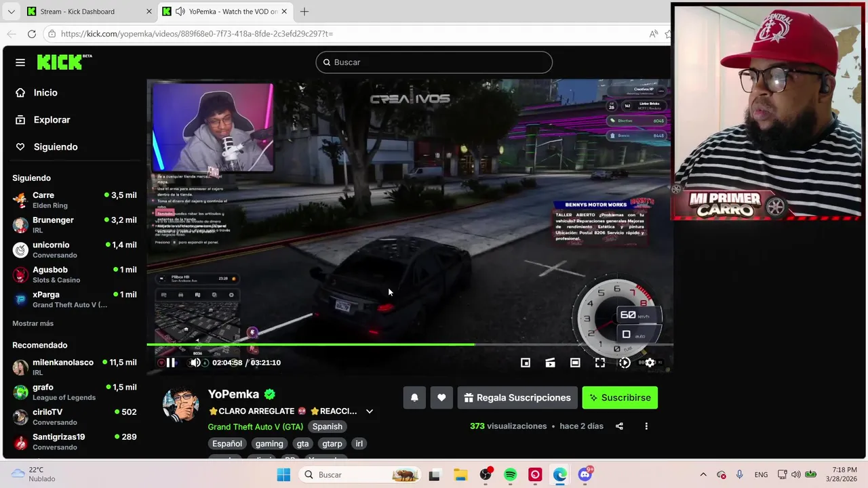Show hidden system tray icons

[703, 474]
